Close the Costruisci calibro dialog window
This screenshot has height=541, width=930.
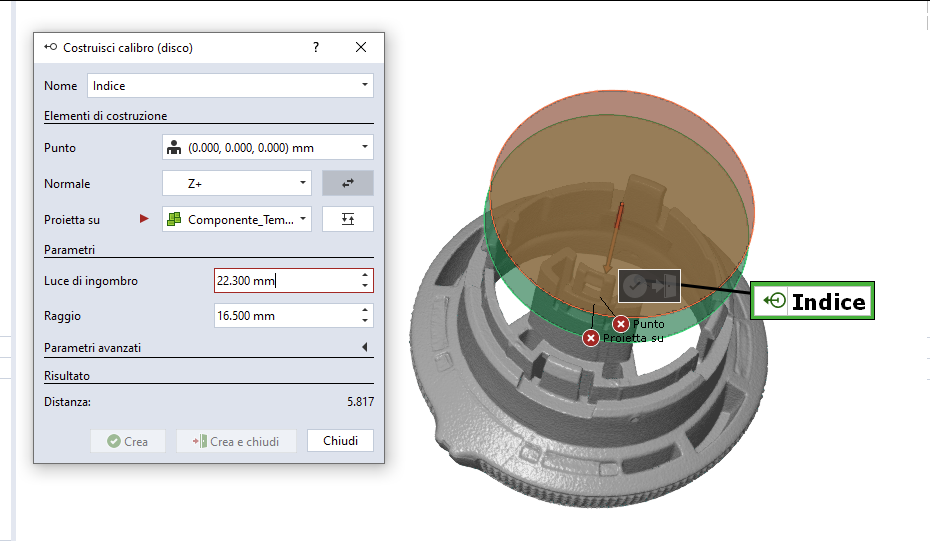click(361, 47)
